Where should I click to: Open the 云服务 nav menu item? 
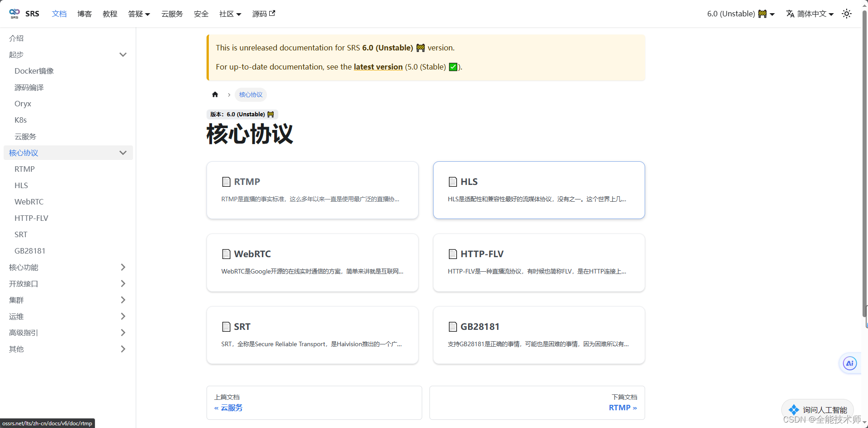pyautogui.click(x=172, y=14)
